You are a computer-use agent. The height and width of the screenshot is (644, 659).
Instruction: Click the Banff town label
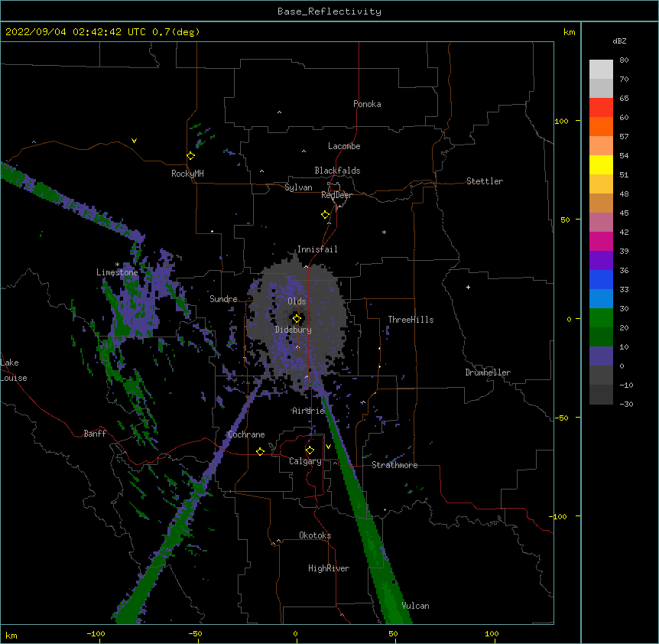click(x=95, y=434)
